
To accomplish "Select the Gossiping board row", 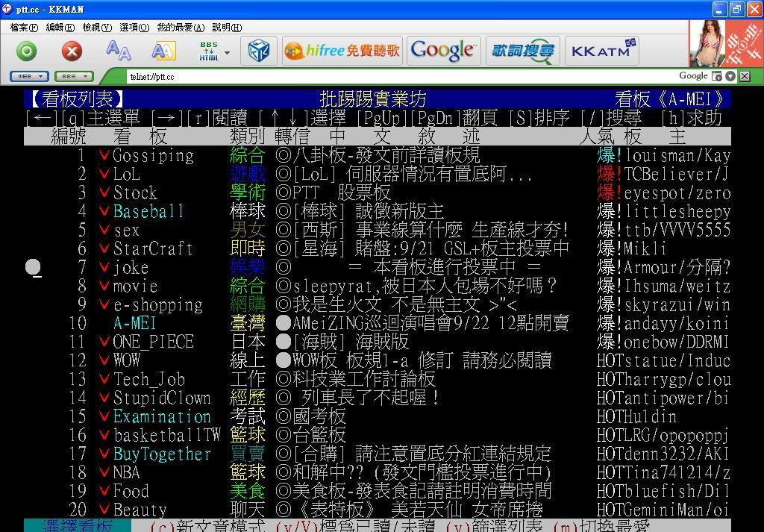I will (x=378, y=155).
